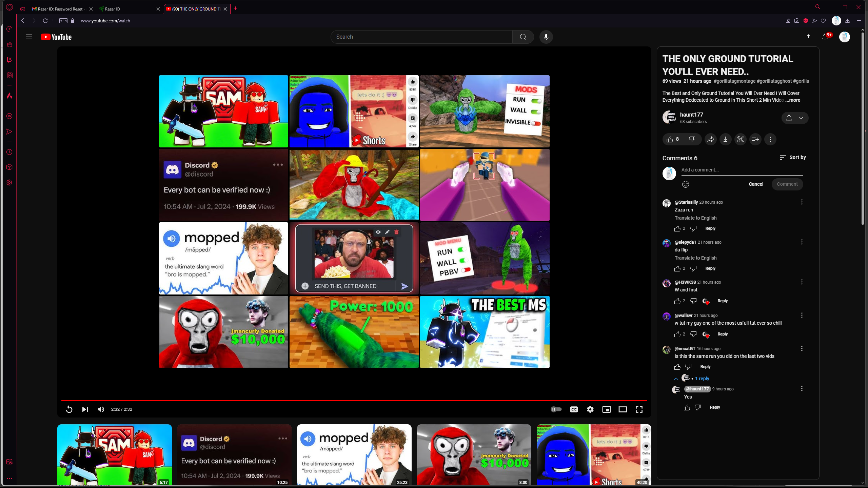Open more actions menu for the video
The width and height of the screenshot is (868, 488).
[770, 139]
